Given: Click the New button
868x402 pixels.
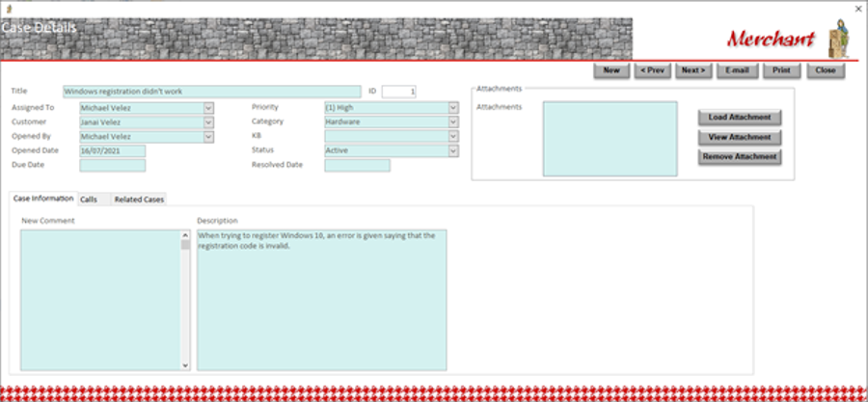Looking at the screenshot, I should pyautogui.click(x=611, y=70).
